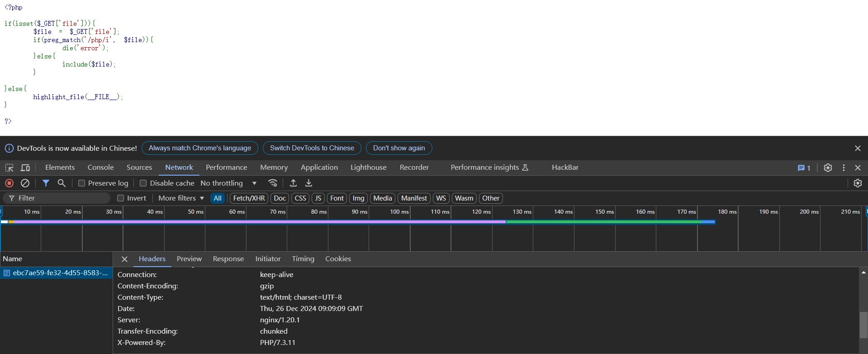
Task: Click in the Filter text field
Action: [61, 198]
